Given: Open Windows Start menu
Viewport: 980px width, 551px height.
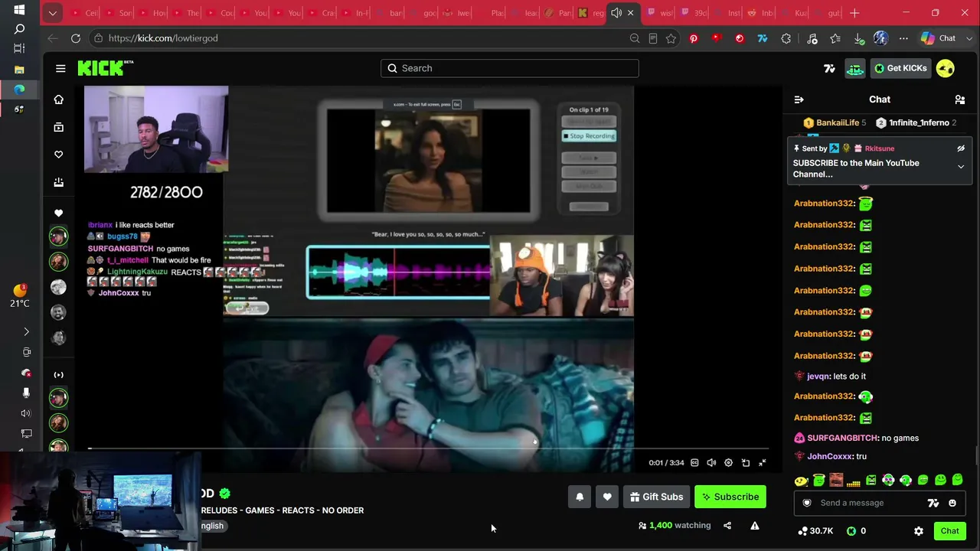Looking at the screenshot, I should point(19,10).
